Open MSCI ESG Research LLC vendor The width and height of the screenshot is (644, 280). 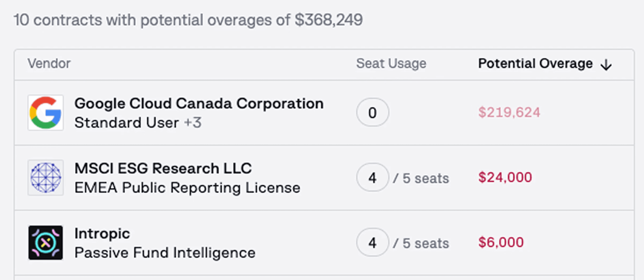(163, 168)
